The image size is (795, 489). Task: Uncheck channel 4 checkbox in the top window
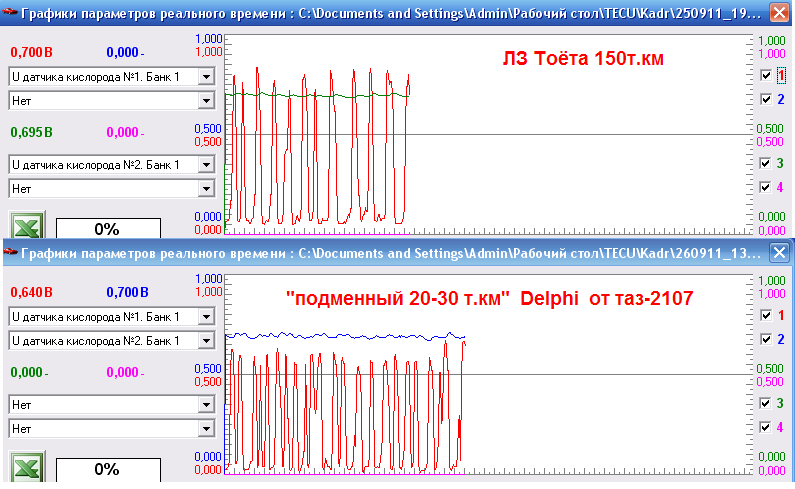click(766, 187)
